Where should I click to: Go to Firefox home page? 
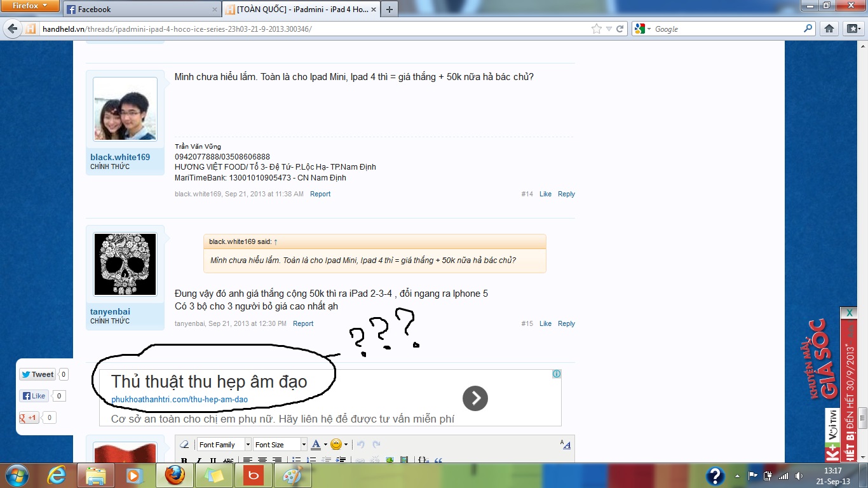[x=829, y=29]
